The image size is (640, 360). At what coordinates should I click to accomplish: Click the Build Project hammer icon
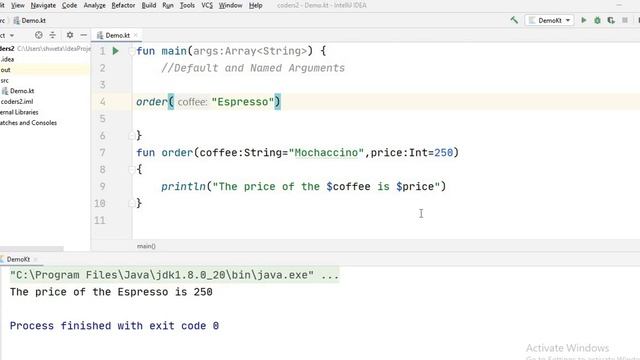click(x=514, y=20)
